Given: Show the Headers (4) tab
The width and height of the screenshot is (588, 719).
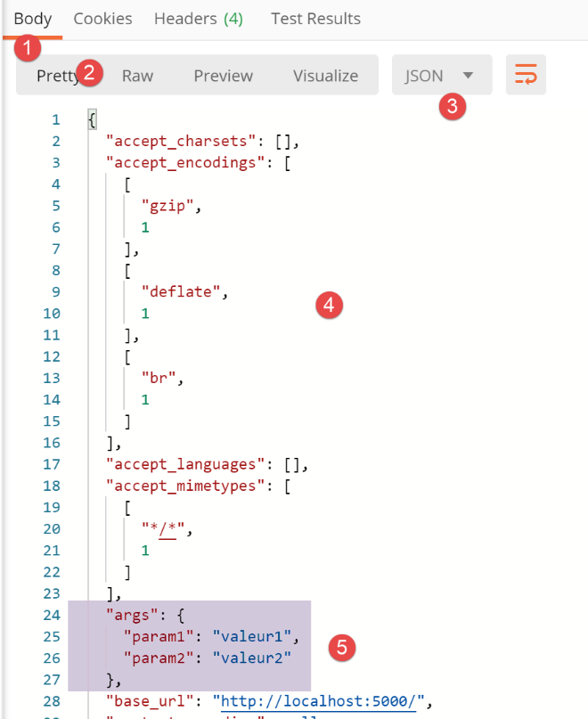Looking at the screenshot, I should coord(198,19).
